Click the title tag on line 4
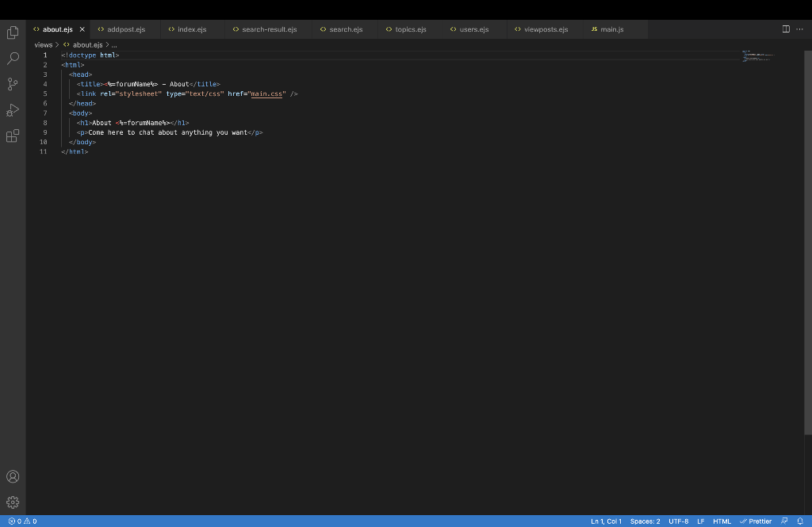This screenshot has height=527, width=812. tap(89, 84)
